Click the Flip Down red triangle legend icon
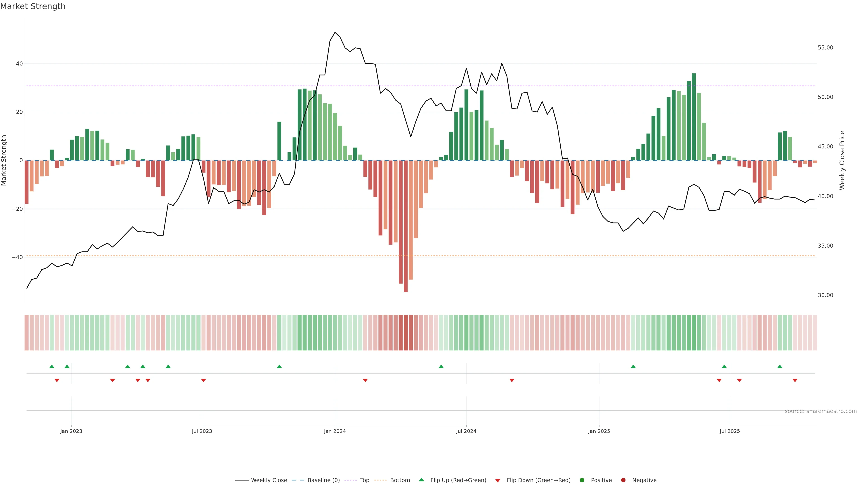 (x=498, y=480)
